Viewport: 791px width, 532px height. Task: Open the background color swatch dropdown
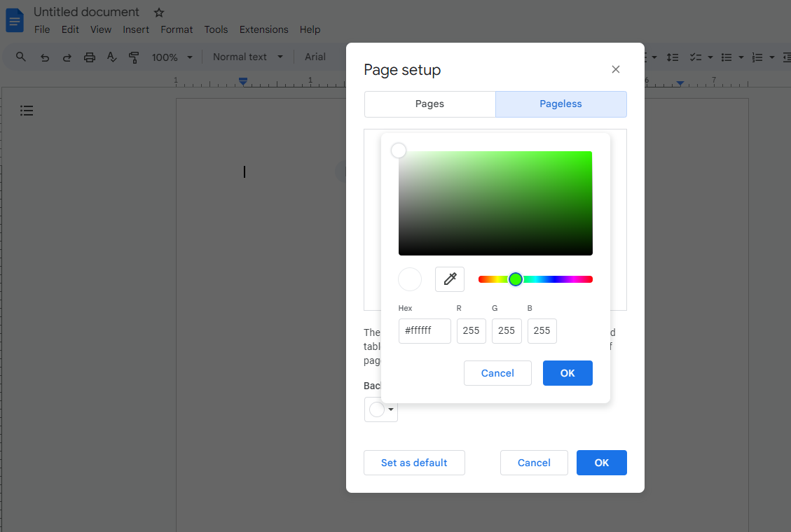point(381,409)
